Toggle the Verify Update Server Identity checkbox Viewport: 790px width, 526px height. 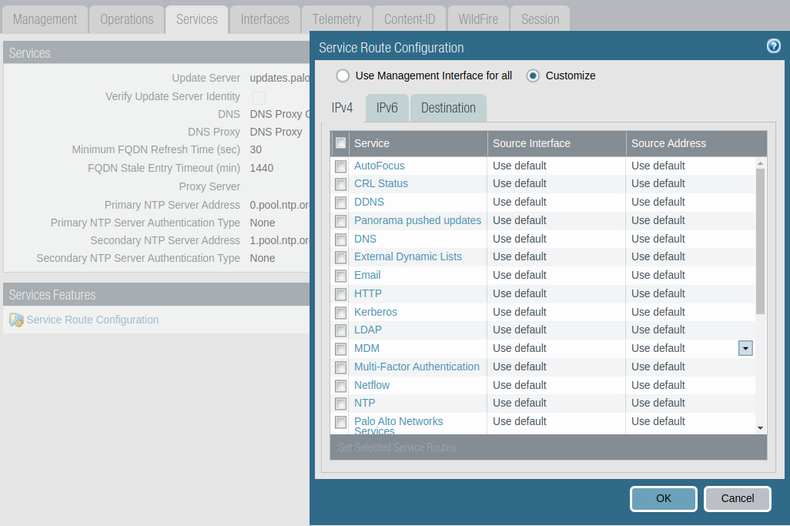click(258, 97)
